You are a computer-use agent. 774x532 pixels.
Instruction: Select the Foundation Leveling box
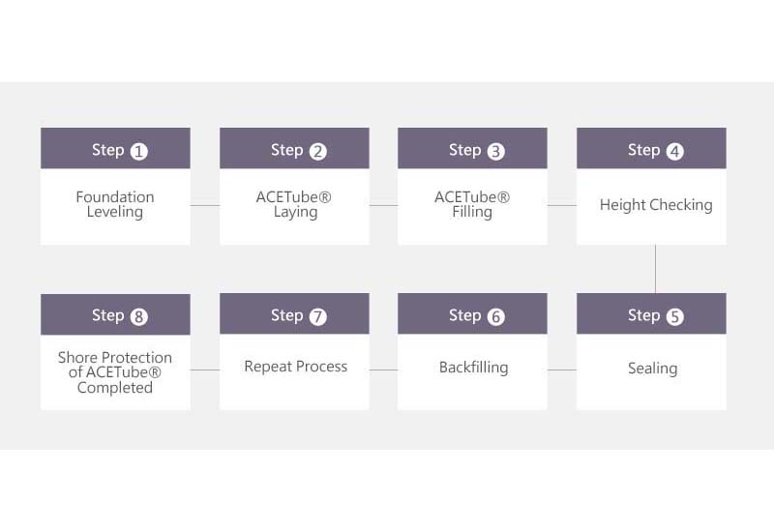[x=115, y=206]
